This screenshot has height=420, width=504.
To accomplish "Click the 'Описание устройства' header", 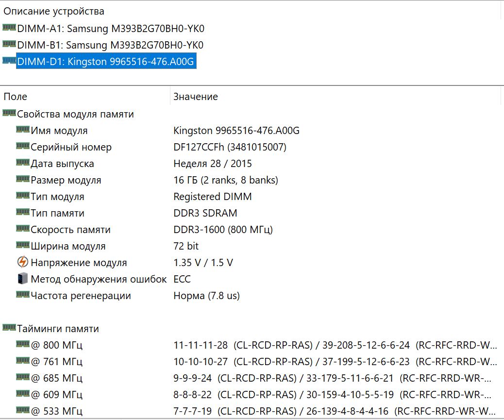I will click(x=54, y=11).
